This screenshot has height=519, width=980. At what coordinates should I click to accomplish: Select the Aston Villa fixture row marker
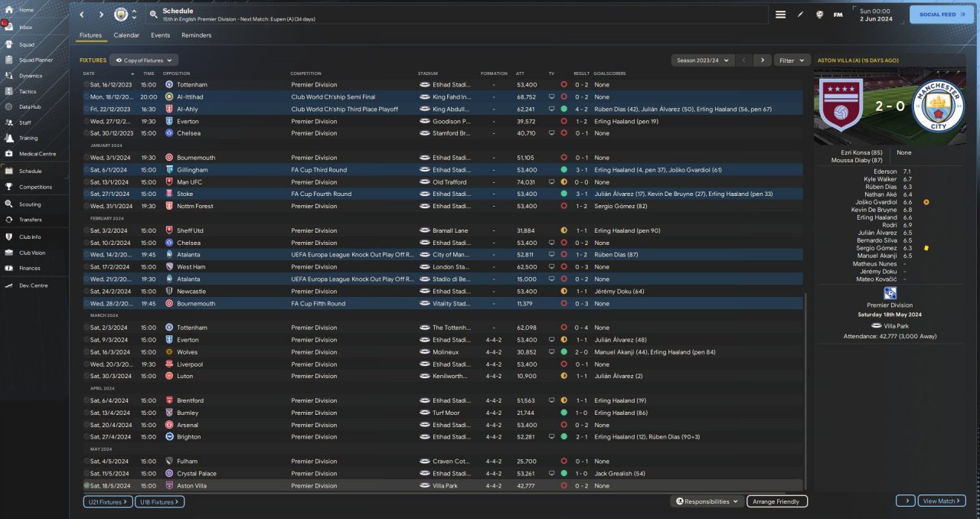(x=87, y=485)
